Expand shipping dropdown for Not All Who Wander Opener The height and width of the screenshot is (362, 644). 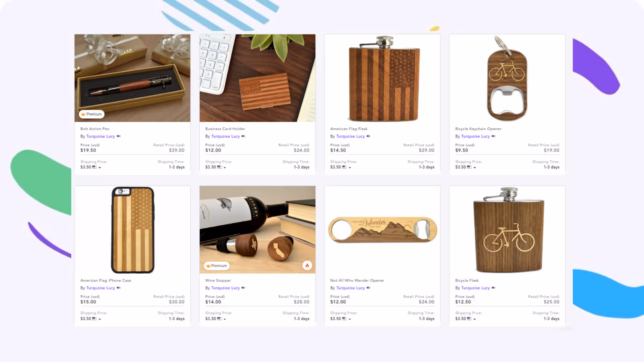point(350,319)
